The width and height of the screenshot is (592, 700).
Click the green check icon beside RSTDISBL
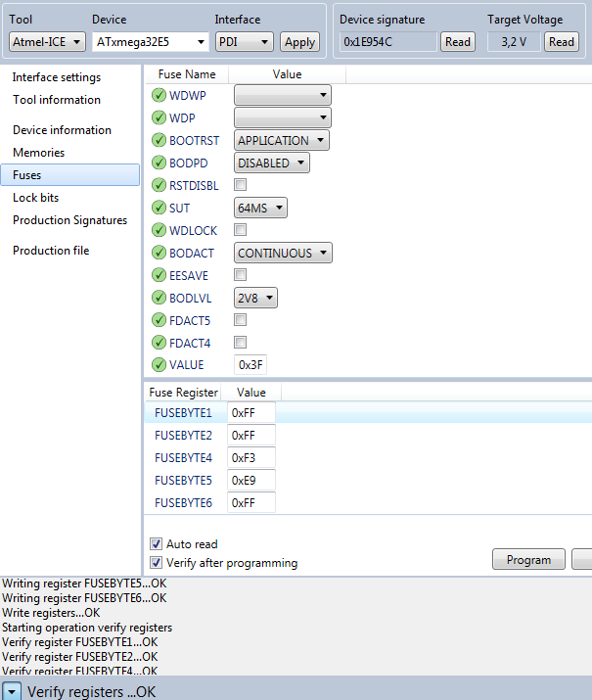coord(159,185)
